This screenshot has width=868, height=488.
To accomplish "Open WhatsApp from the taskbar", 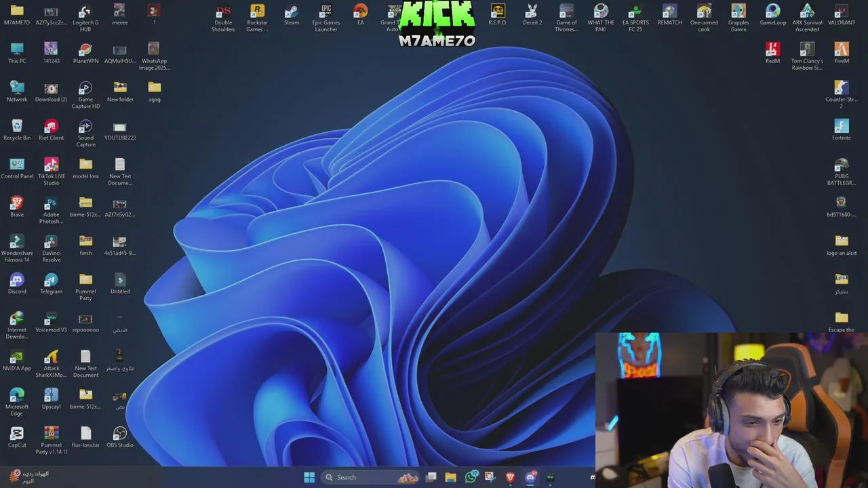I will coord(471,477).
